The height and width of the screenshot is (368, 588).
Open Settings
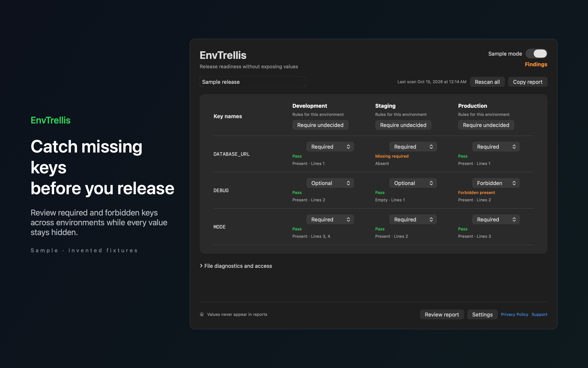[482, 314]
